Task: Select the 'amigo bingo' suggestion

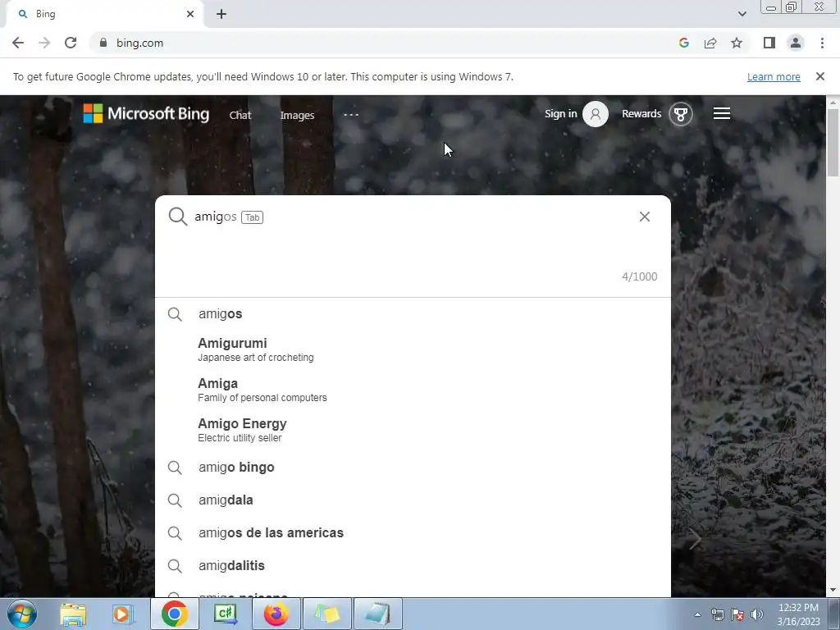Action: (413, 467)
